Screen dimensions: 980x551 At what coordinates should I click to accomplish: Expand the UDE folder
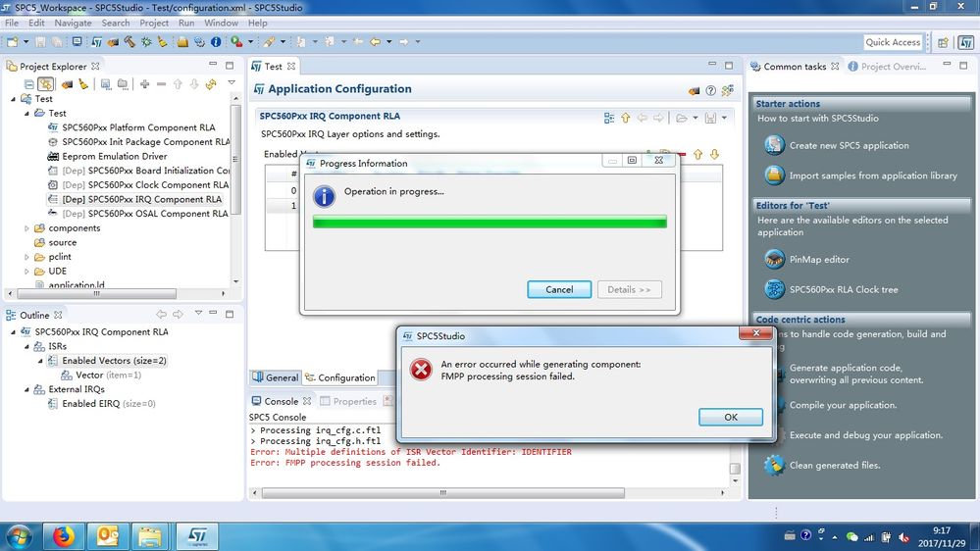[26, 272]
